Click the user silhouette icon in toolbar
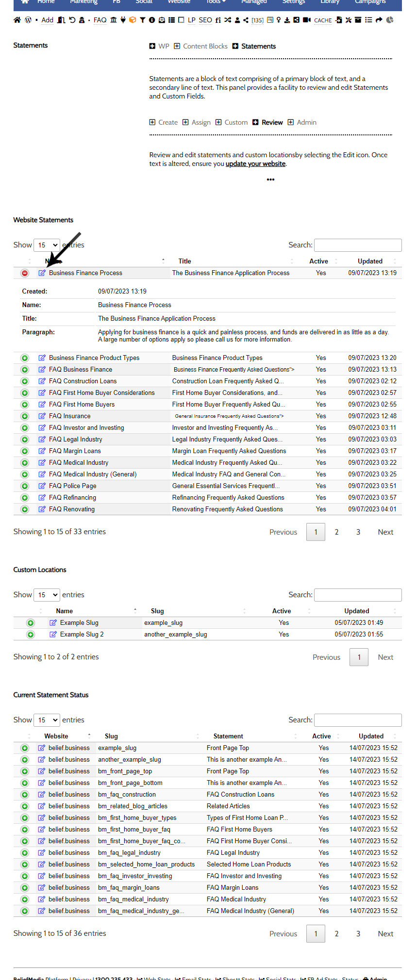This screenshot has width=417, height=980. pyautogui.click(x=237, y=20)
